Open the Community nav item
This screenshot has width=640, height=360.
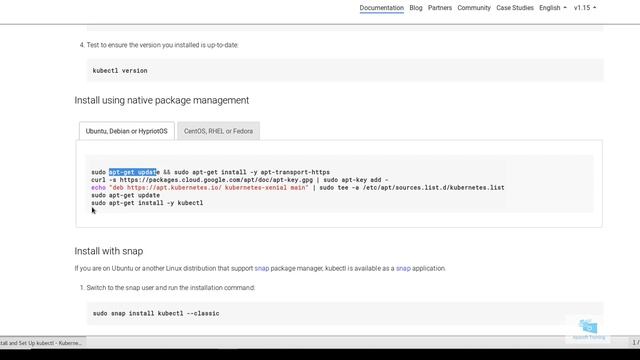coord(473,8)
